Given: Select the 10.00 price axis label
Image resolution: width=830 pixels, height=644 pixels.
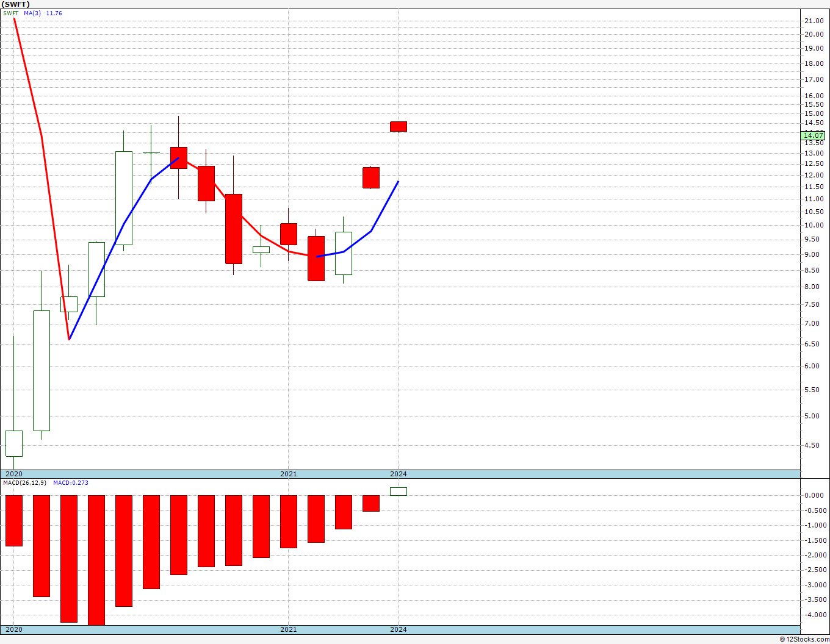Looking at the screenshot, I should (x=814, y=225).
